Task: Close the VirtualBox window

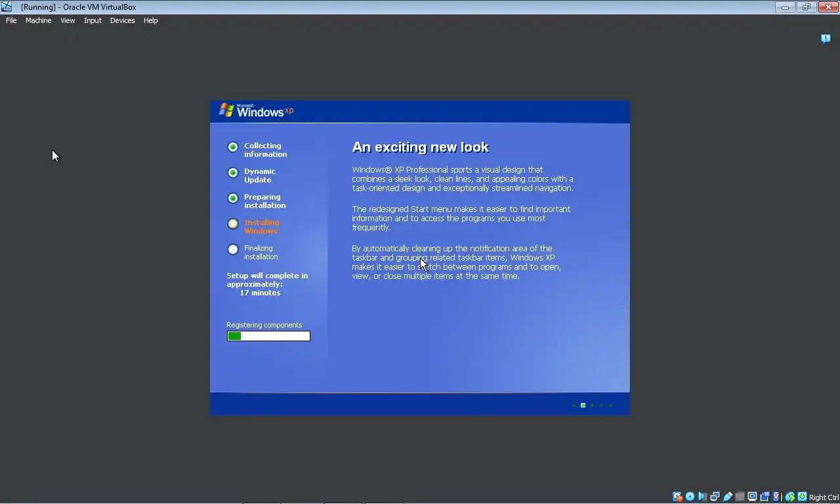Action: [828, 7]
